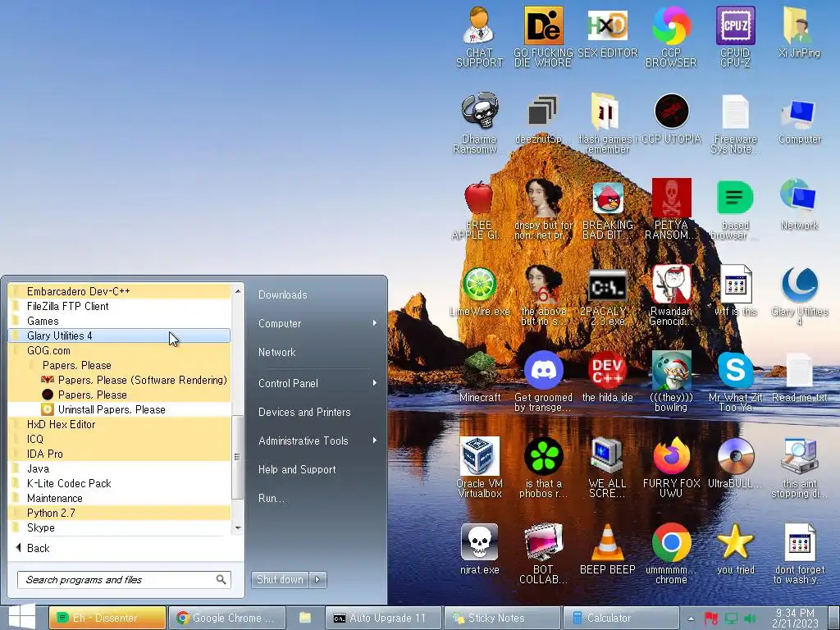Screen dimensions: 840x630
Task: Expand the FileZilla FTP Client folder
Action: pyautogui.click(x=119, y=306)
